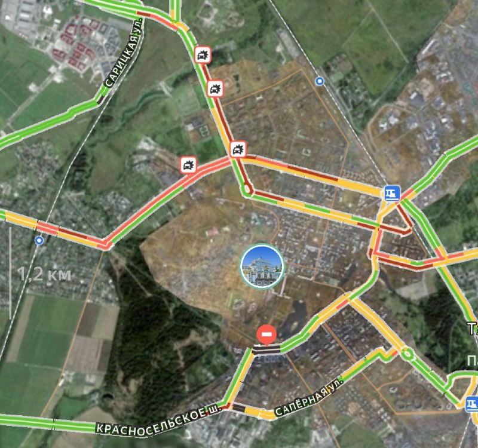Click the blue train station icon near the central junction

pyautogui.click(x=392, y=193)
